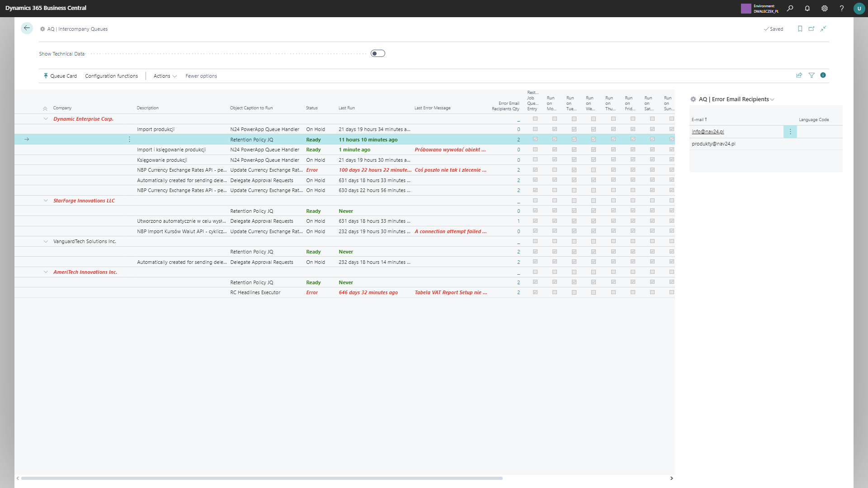Screen dimensions: 868x488
Task: Select 'A connection attempt failed ...' error cell
Action: (x=451, y=231)
